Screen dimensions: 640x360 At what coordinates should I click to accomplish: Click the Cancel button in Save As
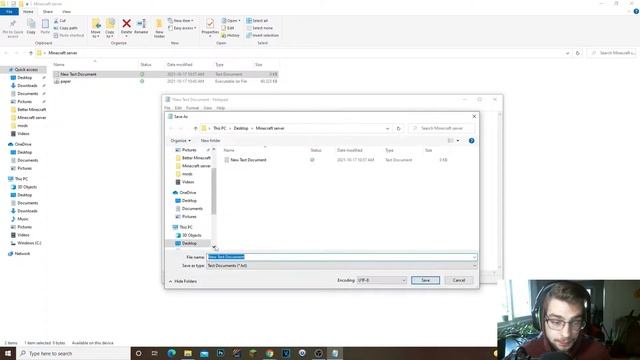pos(459,280)
